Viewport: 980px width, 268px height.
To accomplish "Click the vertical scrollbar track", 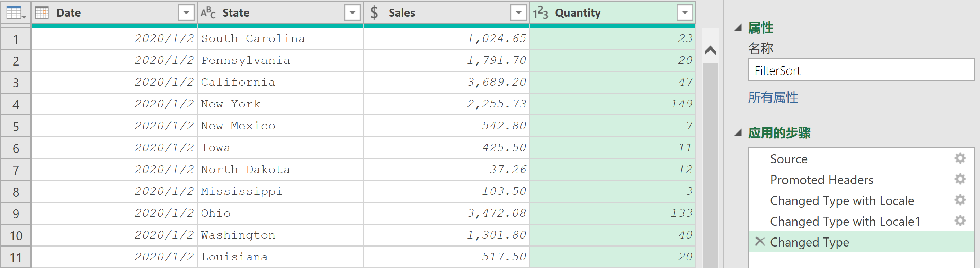I will (710, 166).
